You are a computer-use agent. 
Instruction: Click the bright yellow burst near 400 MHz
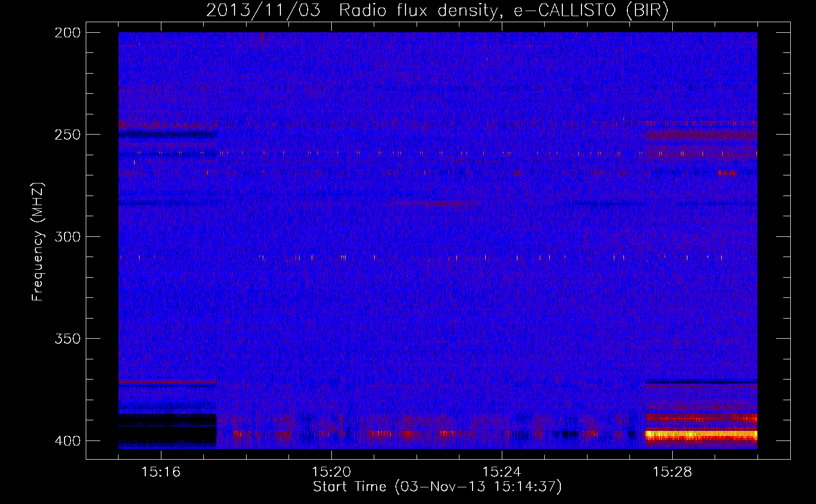click(x=702, y=433)
